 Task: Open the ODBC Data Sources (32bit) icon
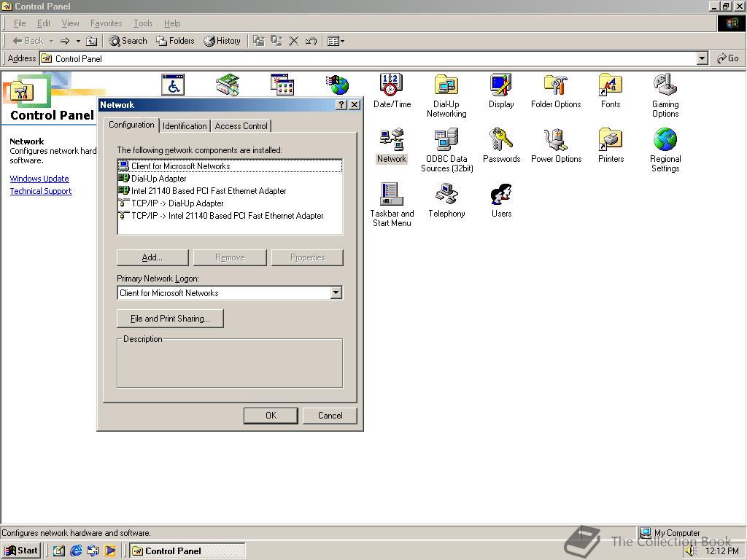click(x=447, y=150)
